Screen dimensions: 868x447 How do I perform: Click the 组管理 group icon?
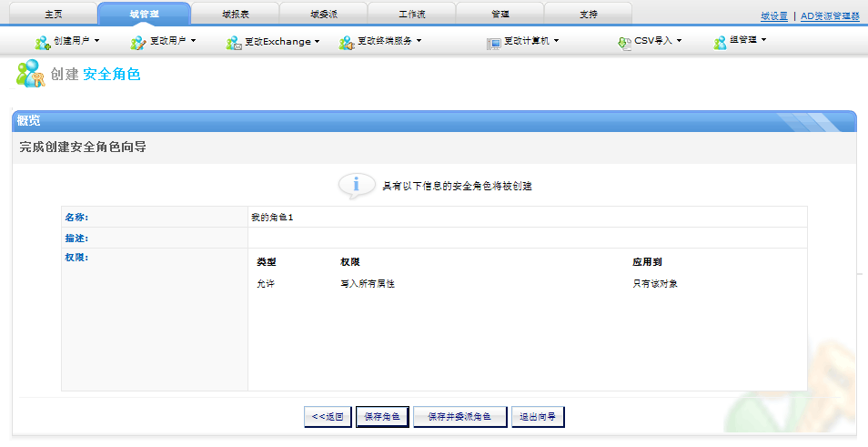click(x=720, y=42)
